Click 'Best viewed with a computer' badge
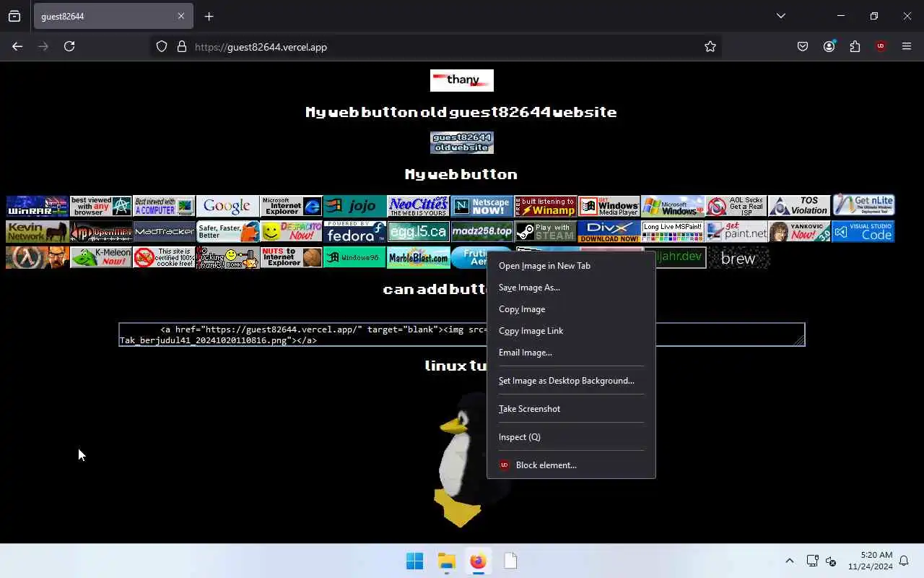The height and width of the screenshot is (578, 924). [164, 206]
